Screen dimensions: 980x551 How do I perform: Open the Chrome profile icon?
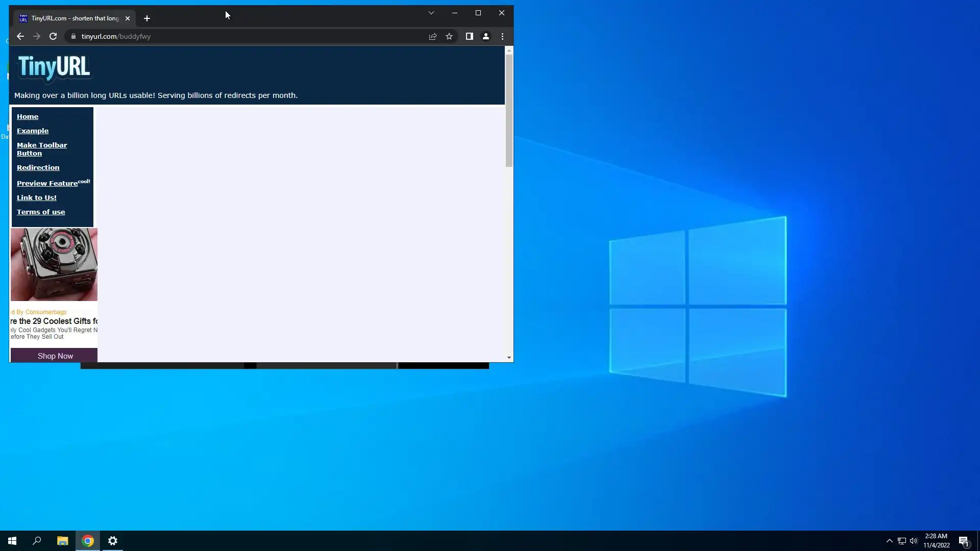[x=486, y=36]
